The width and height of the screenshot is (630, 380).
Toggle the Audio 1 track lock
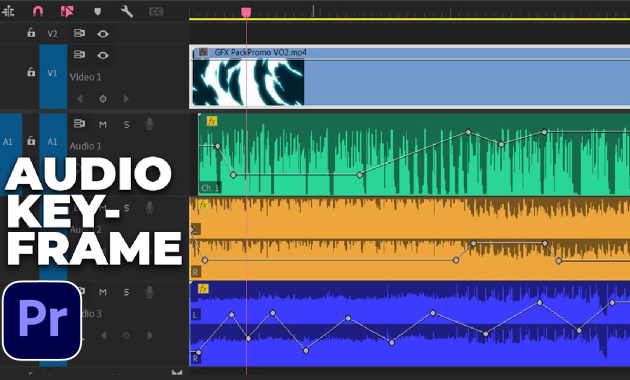[31, 141]
